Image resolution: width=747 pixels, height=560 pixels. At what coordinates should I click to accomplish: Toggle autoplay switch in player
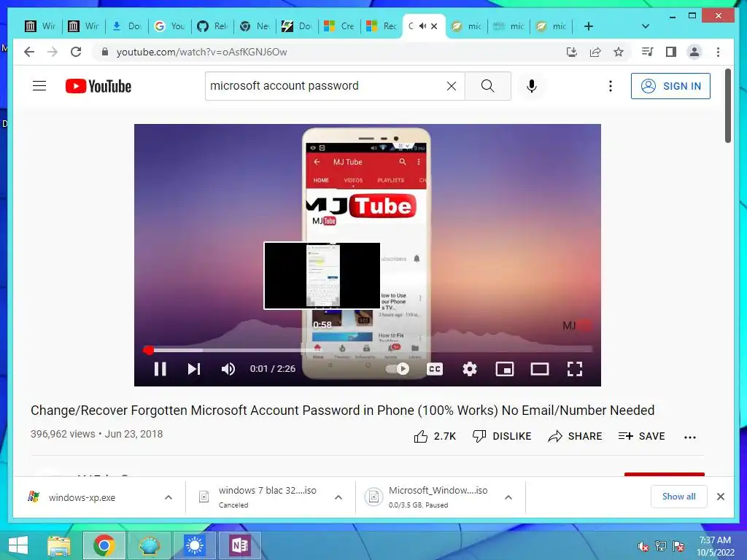(x=398, y=368)
